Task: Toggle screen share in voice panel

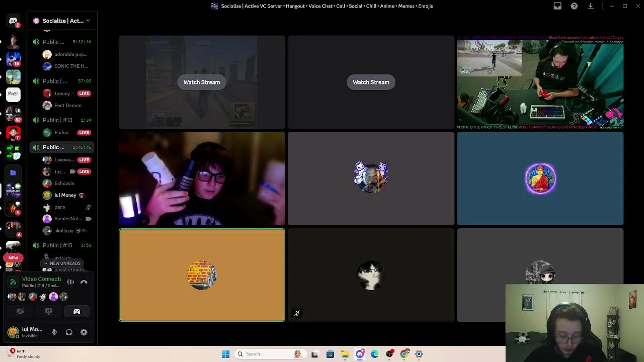Action: (48, 312)
